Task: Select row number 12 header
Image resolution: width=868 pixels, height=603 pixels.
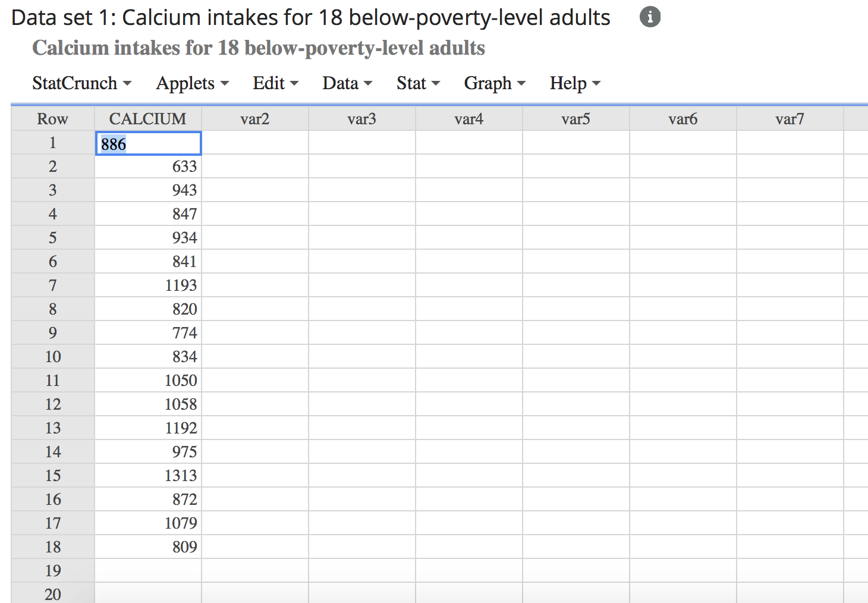Action: (53, 404)
